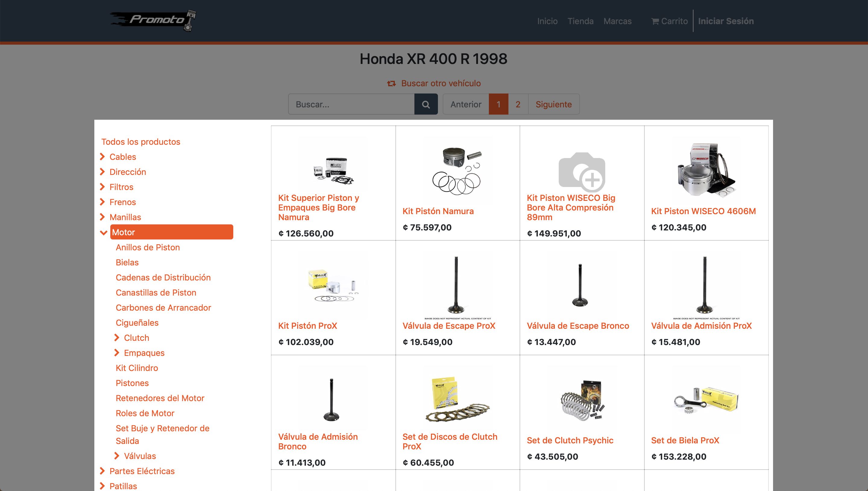This screenshot has width=868, height=491.
Task: Open Cadenas de Distribución subcategory
Action: [163, 277]
